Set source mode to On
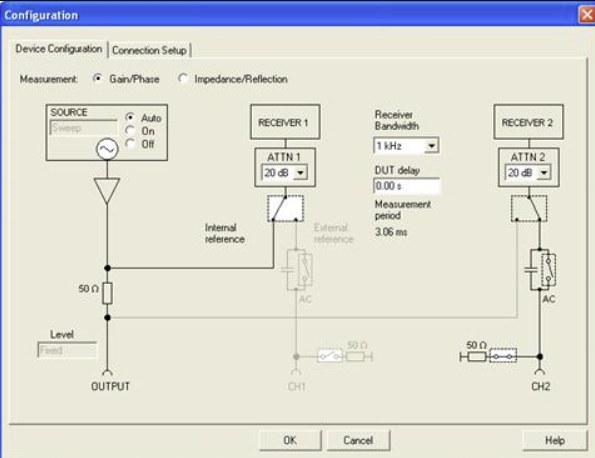The height and width of the screenshot is (458, 595). pos(130,131)
